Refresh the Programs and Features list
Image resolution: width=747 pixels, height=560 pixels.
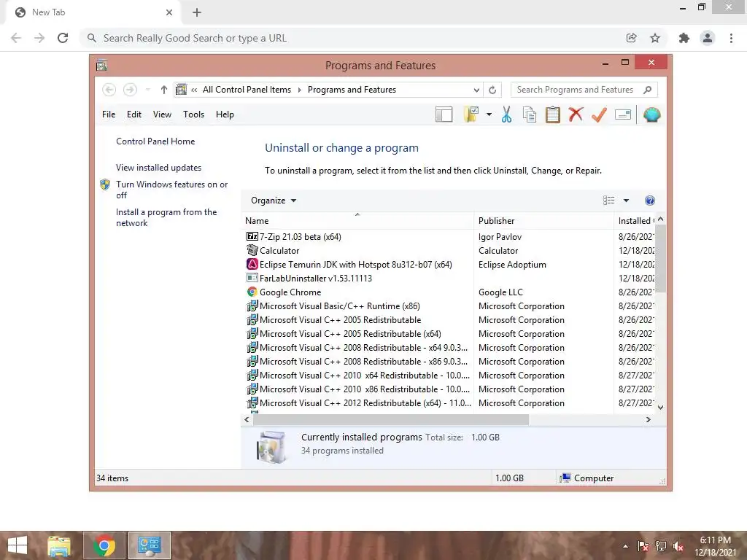click(492, 90)
